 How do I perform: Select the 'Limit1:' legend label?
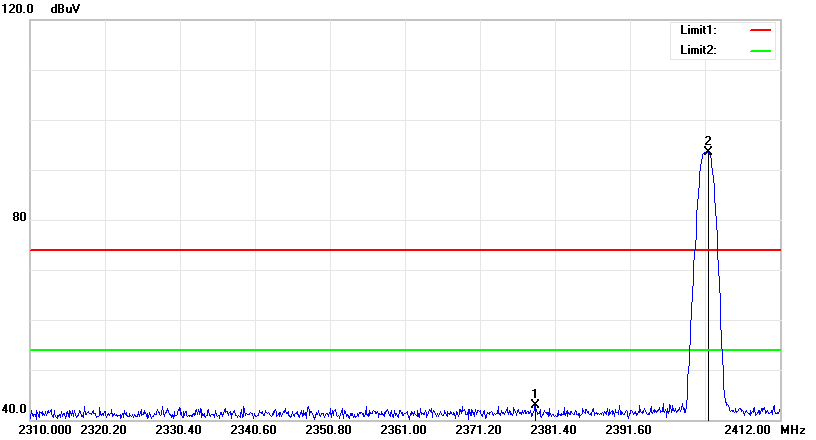point(698,30)
